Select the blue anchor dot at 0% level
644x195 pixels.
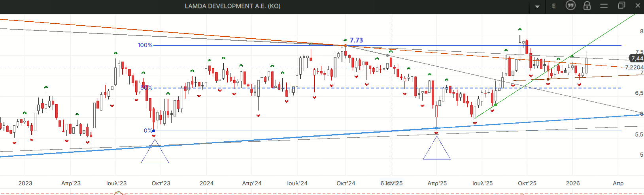pyautogui.click(x=153, y=131)
